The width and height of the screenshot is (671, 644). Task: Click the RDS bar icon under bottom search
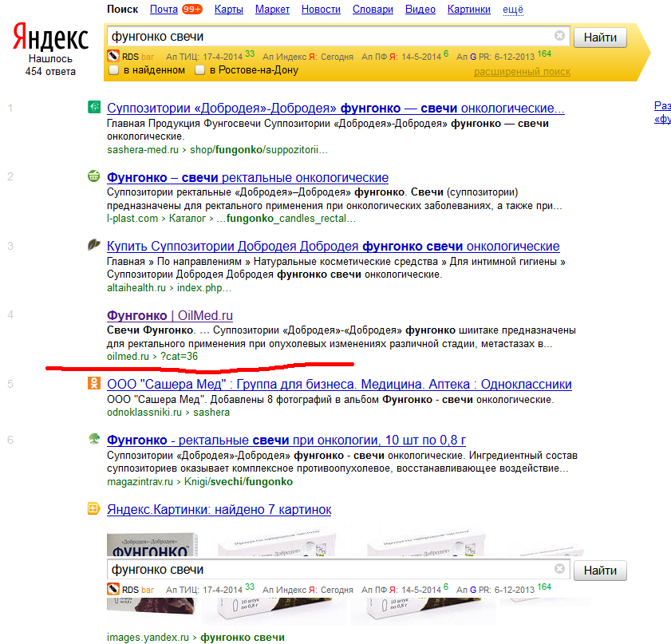(x=113, y=589)
